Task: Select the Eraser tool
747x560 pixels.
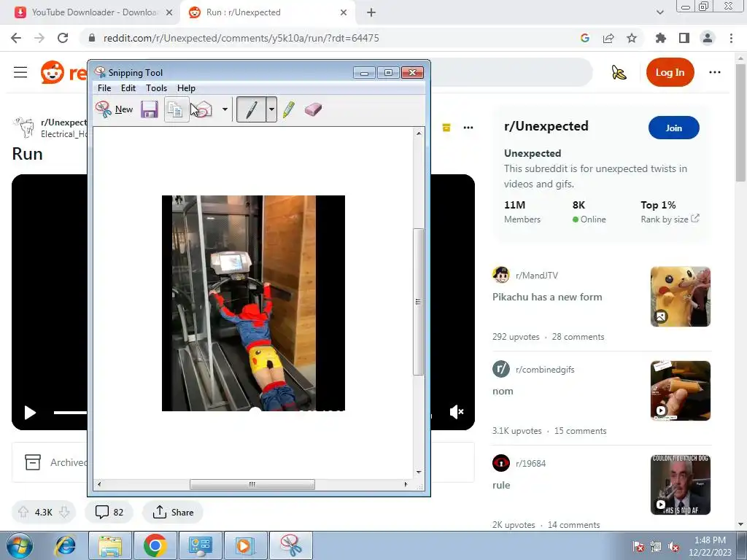Action: click(313, 109)
